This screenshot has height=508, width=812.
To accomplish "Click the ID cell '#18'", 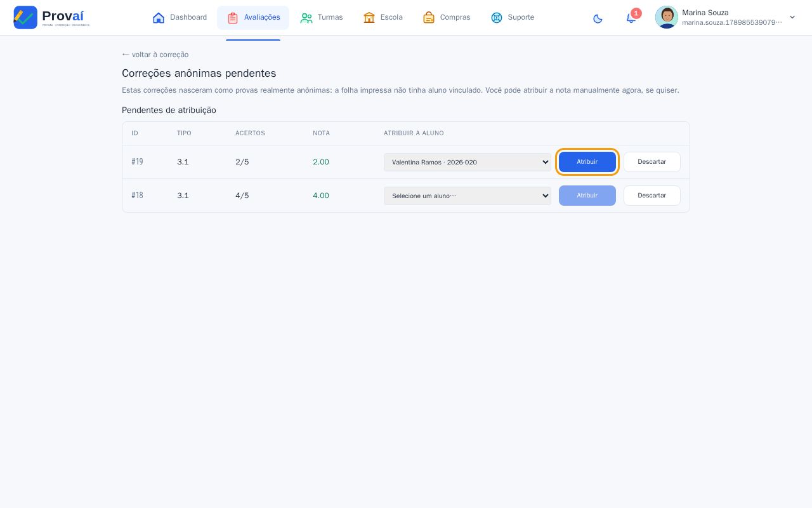I will pyautogui.click(x=137, y=196).
